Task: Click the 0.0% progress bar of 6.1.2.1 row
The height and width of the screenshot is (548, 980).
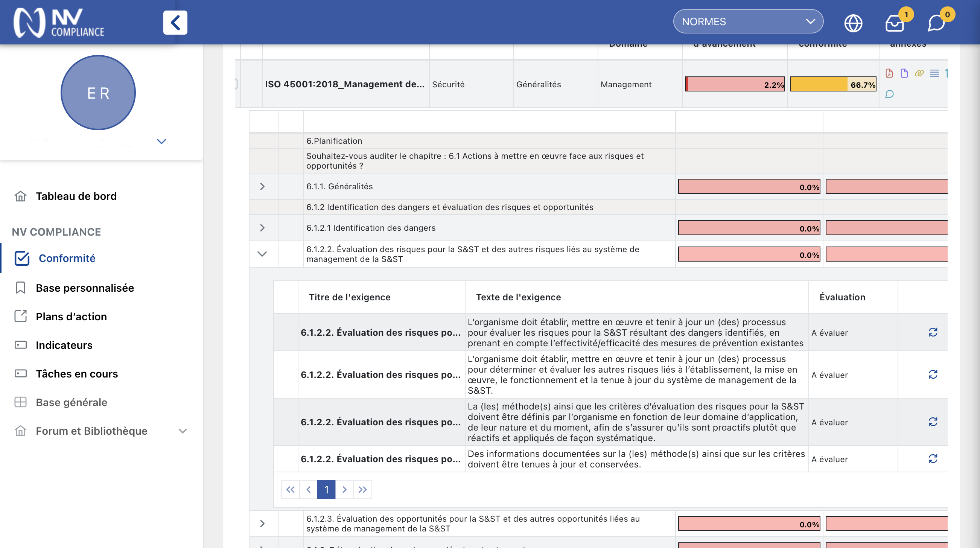Action: point(749,228)
